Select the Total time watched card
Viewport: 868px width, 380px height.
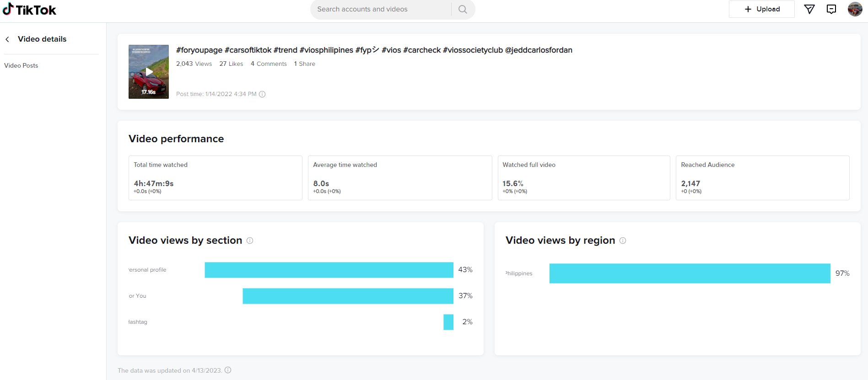pos(215,178)
